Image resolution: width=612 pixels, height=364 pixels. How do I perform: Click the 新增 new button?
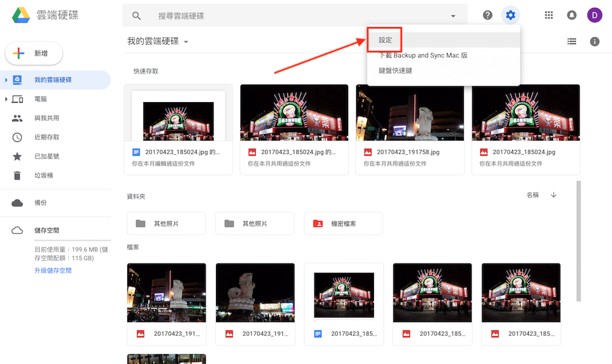click(34, 53)
